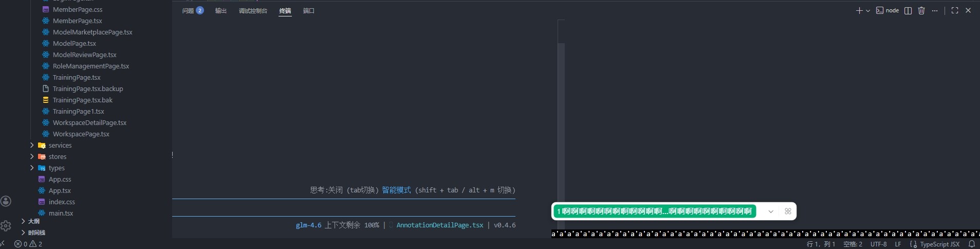Open the Manage gear icon
Viewport: 980px width, 249px height.
tap(6, 225)
